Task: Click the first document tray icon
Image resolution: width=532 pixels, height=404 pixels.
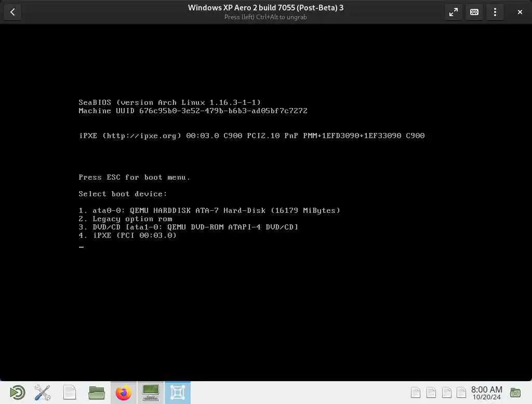Action: coord(415,393)
